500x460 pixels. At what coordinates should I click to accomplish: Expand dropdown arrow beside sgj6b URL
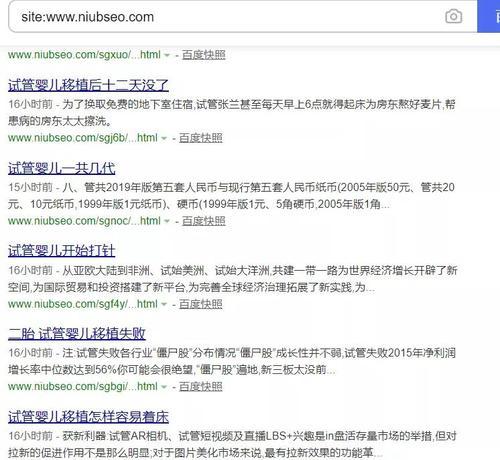pos(164,138)
